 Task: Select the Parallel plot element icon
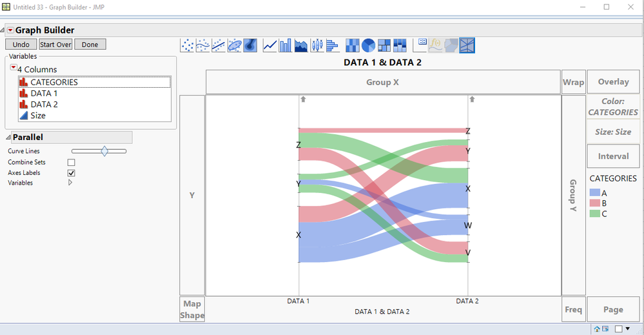467,45
